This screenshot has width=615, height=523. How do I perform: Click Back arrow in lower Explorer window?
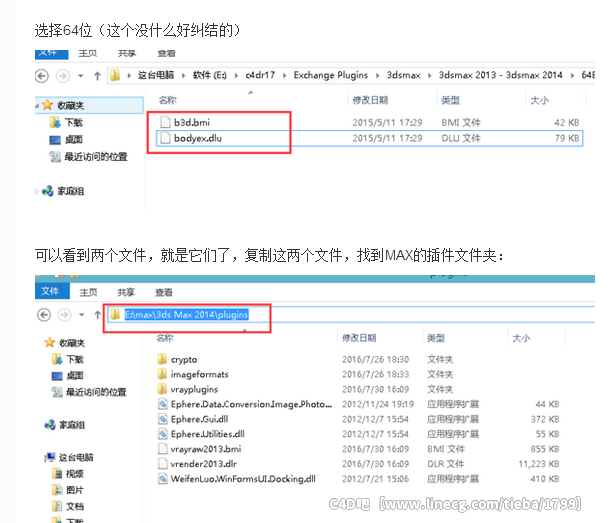(x=44, y=315)
